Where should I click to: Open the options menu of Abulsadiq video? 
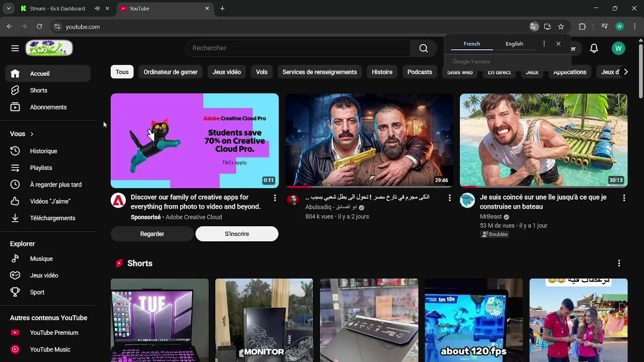click(x=450, y=198)
